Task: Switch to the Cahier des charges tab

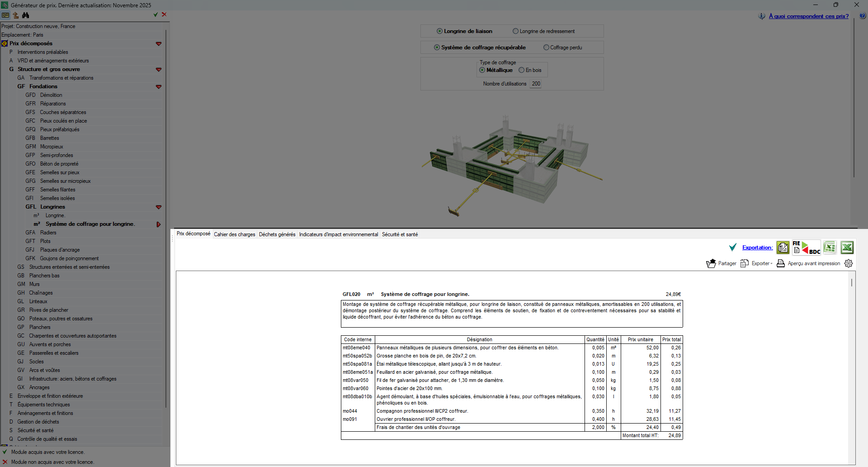Action: click(x=235, y=234)
